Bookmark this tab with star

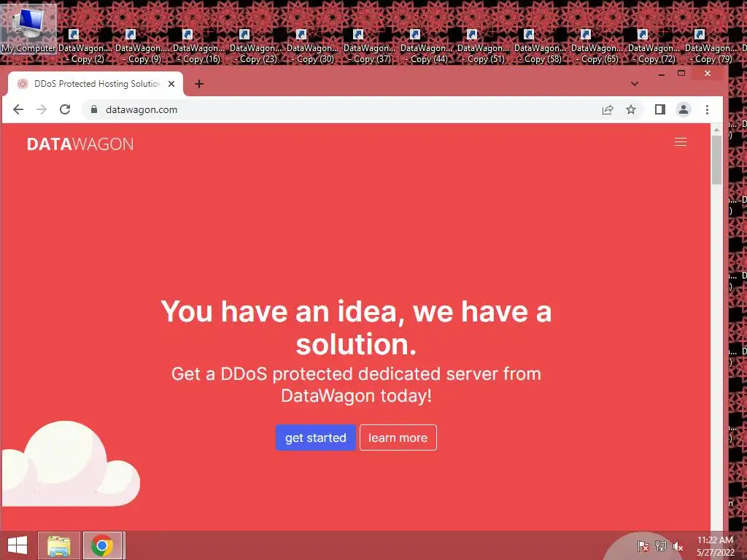click(x=631, y=110)
